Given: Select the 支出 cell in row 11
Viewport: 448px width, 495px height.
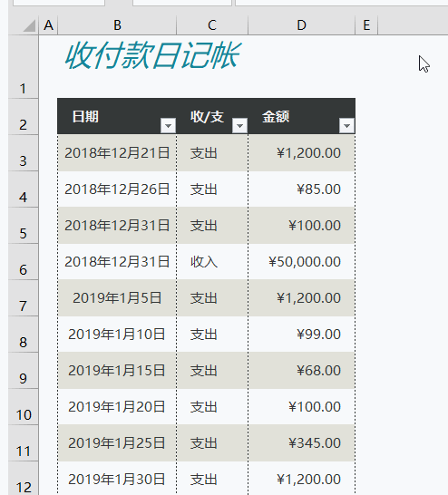Looking at the screenshot, I should (x=212, y=443).
